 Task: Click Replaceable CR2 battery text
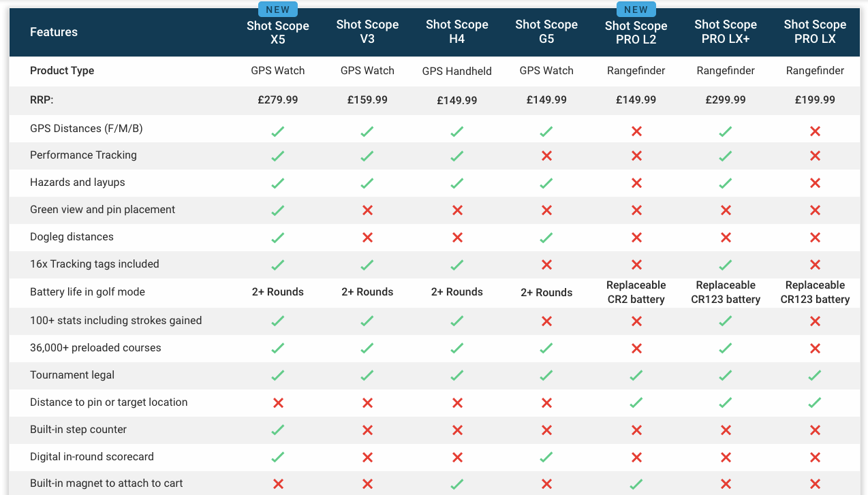[x=636, y=292]
